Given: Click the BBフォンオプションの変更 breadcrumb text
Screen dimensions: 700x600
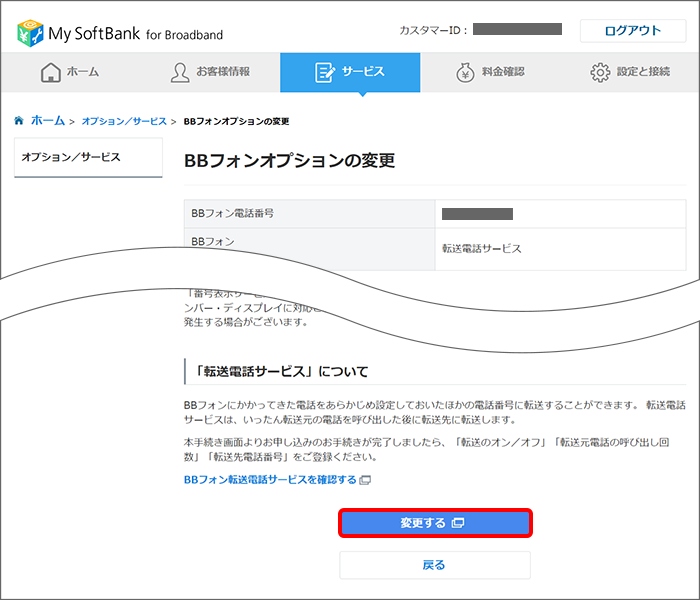Looking at the screenshot, I should [236, 121].
